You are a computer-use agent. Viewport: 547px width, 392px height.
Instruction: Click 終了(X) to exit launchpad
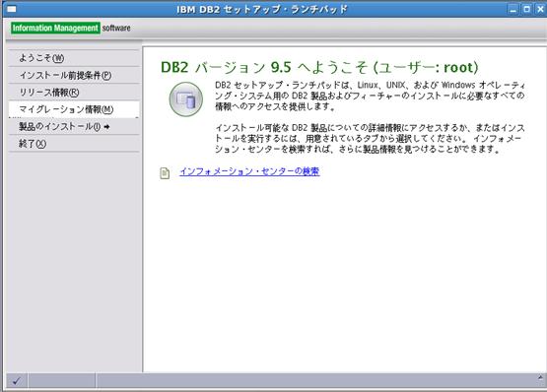click(74, 144)
